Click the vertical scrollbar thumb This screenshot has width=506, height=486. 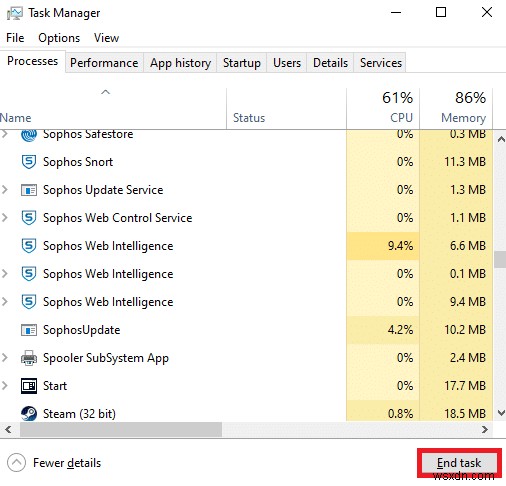(x=500, y=259)
